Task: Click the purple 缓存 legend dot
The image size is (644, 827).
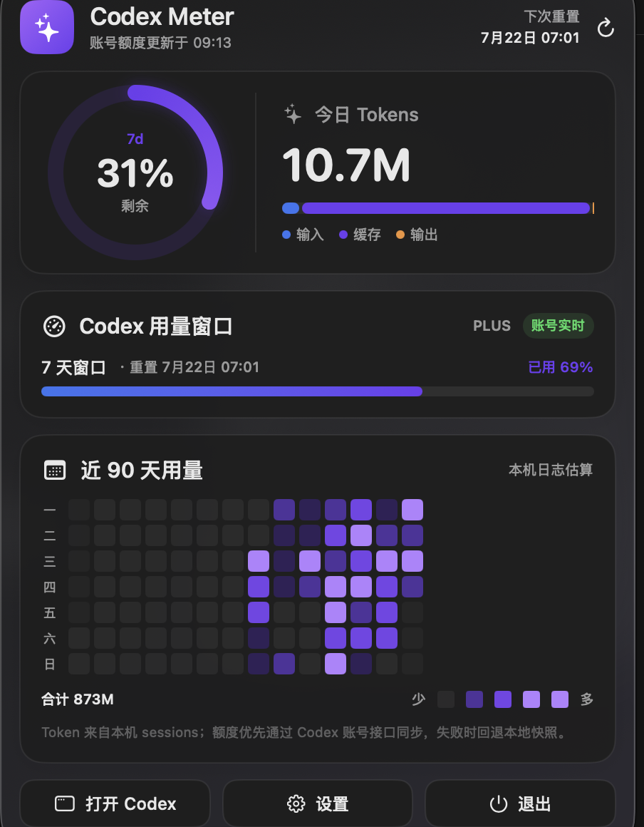Action: point(343,235)
